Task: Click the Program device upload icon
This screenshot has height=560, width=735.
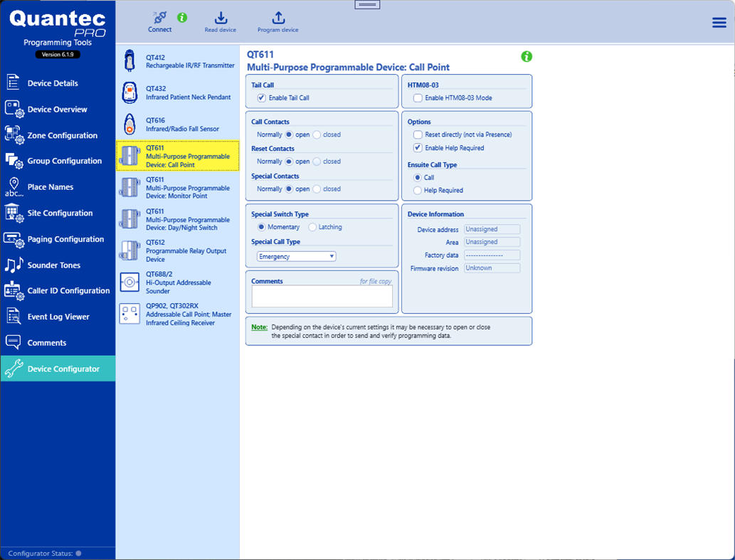Action: [278, 18]
